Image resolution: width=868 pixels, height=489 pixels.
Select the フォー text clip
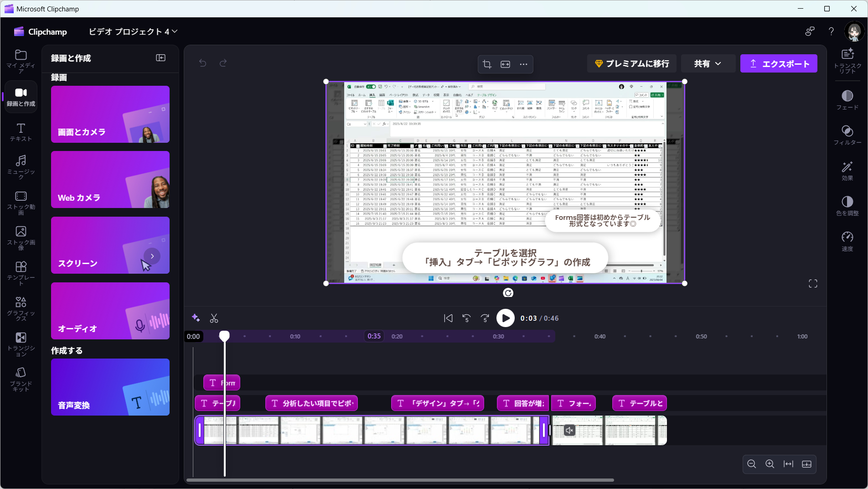pos(573,403)
